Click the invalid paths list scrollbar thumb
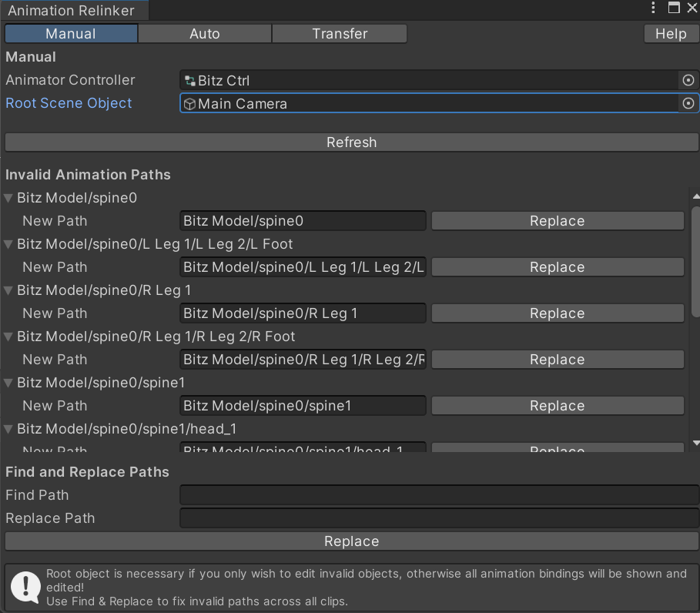Viewport: 700px width, 613px height. click(x=695, y=262)
